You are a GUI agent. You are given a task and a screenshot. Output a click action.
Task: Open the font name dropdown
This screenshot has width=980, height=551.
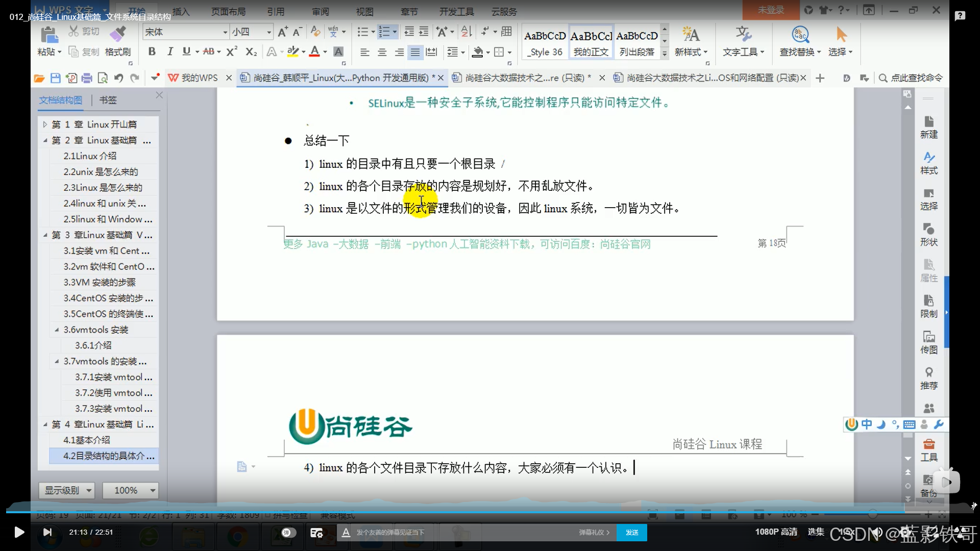pos(225,32)
